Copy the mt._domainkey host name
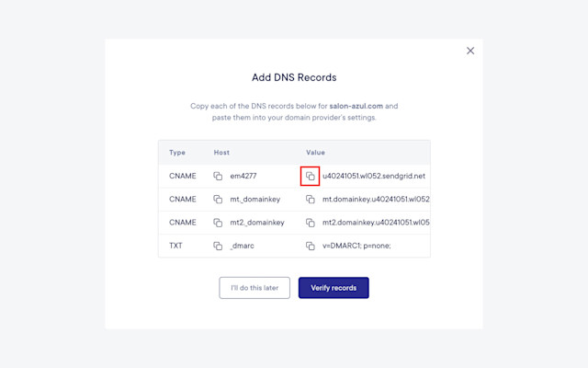Image resolution: width=588 pixels, height=368 pixels. [x=218, y=200]
